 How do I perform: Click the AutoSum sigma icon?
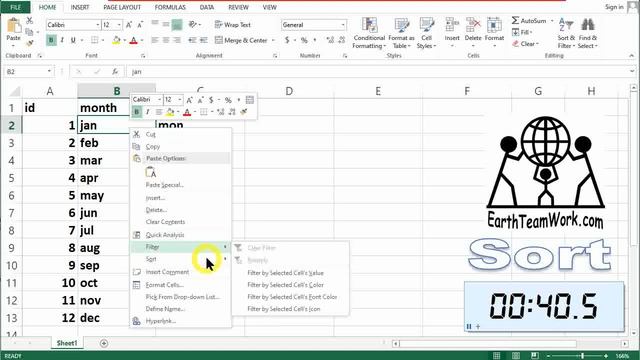[516, 20]
